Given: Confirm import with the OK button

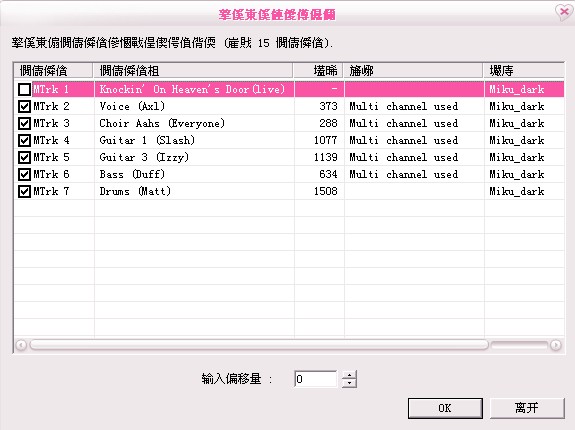Looking at the screenshot, I should click(445, 408).
